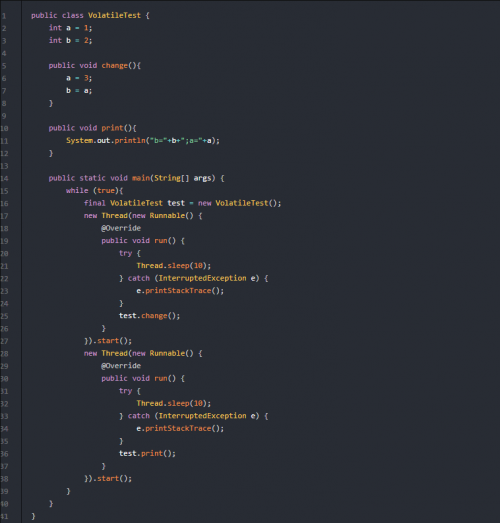Click the 'a = 3;' assignment statement
The height and width of the screenshot is (523, 500).
(x=79, y=78)
